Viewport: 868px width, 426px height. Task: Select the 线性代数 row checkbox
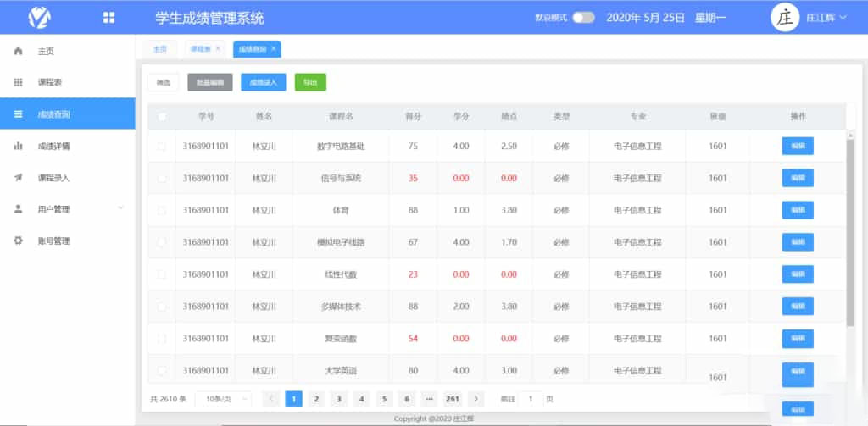click(x=162, y=274)
